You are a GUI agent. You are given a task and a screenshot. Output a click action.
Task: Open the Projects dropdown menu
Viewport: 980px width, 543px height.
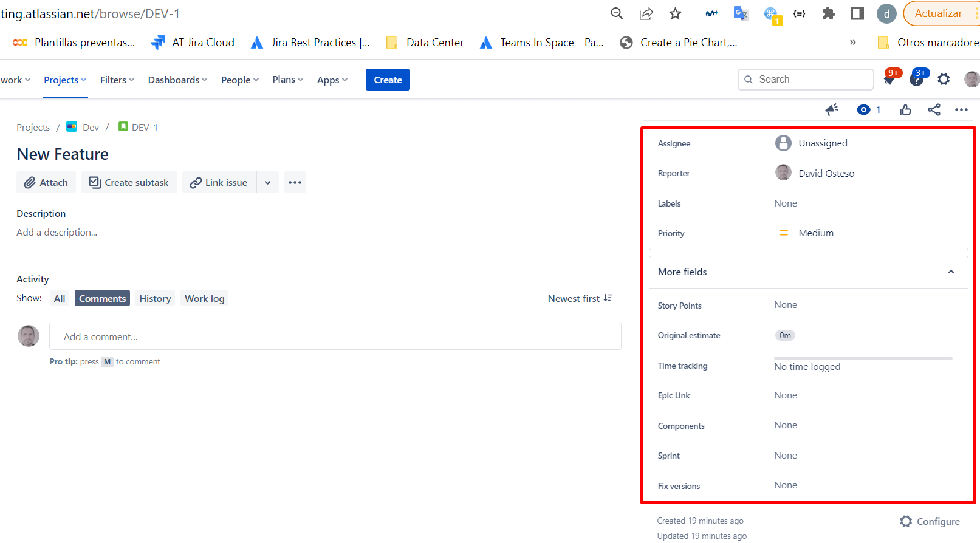click(x=65, y=80)
